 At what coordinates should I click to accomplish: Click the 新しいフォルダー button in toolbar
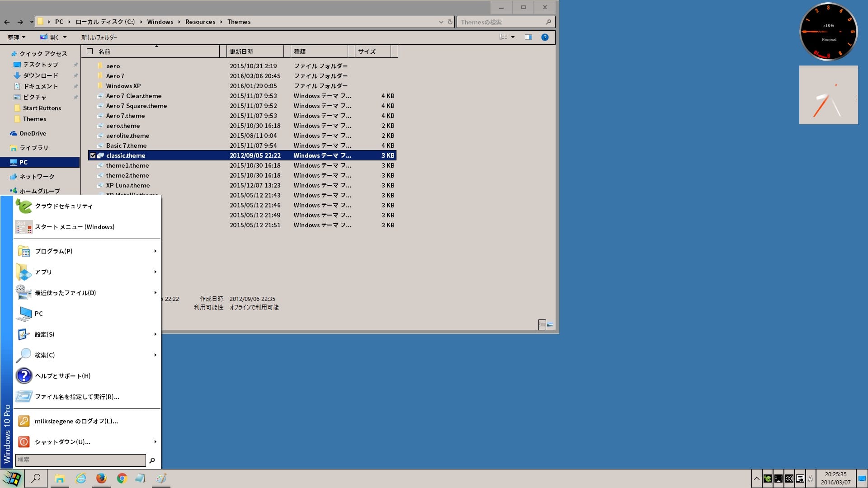click(x=99, y=37)
